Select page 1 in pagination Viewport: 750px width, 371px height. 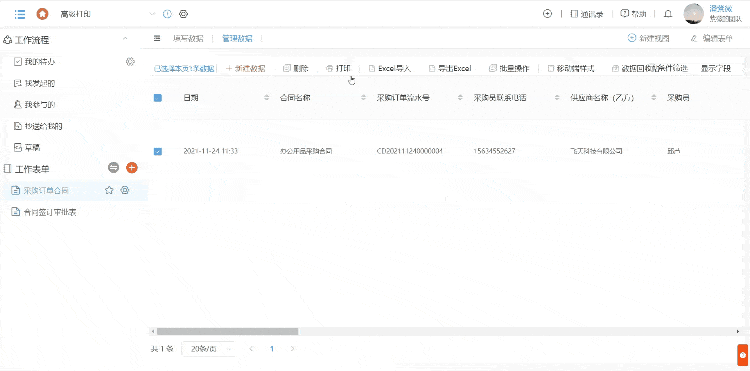272,349
